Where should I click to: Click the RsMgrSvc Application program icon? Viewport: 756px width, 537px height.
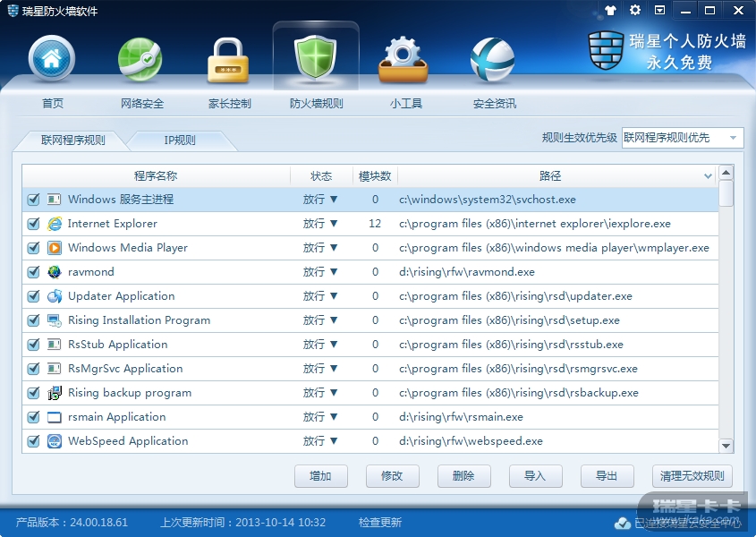tap(54, 369)
